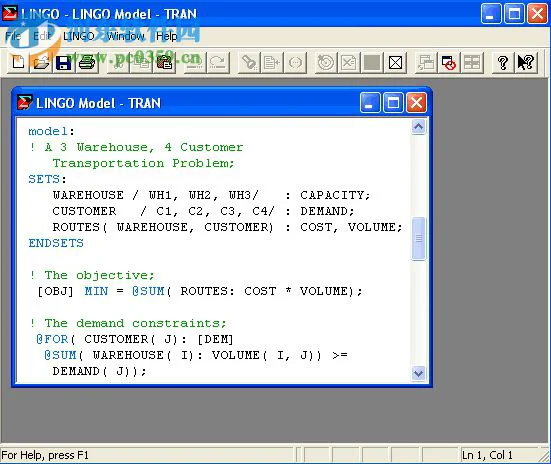Open the File menu

13,36
